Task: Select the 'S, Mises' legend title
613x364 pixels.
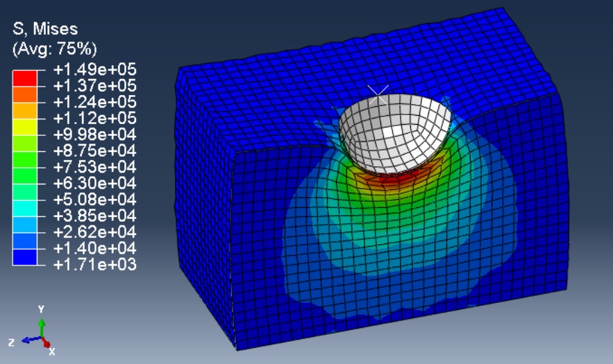Action: click(45, 29)
